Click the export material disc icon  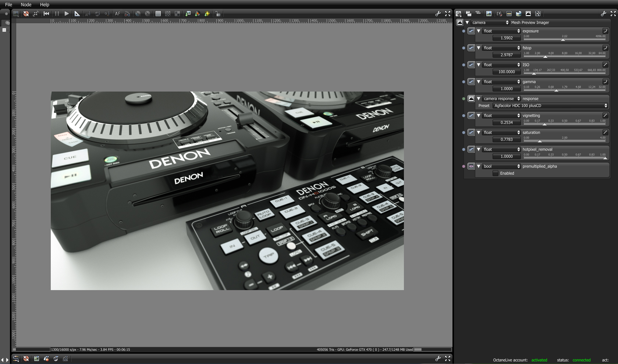(x=198, y=14)
